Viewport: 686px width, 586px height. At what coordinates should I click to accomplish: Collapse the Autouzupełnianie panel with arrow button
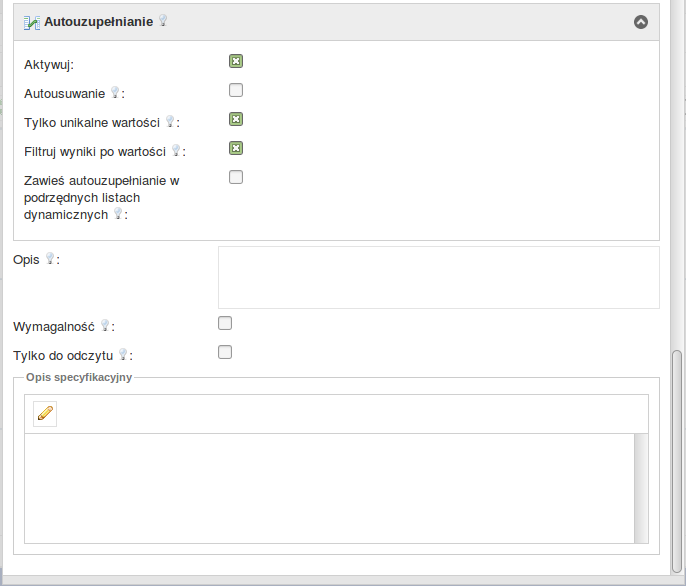point(641,22)
